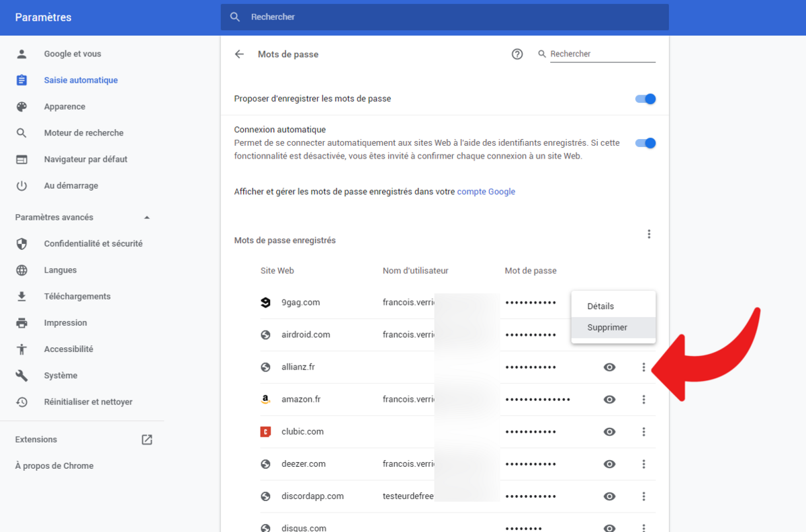Click the search magnifier in top bar

point(235,17)
